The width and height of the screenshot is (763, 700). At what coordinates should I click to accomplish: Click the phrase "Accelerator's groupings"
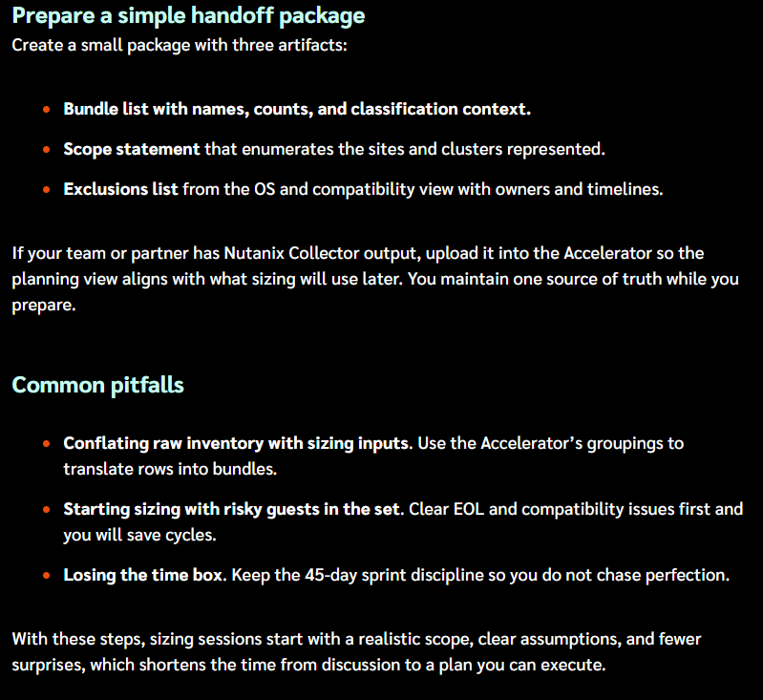(582, 443)
